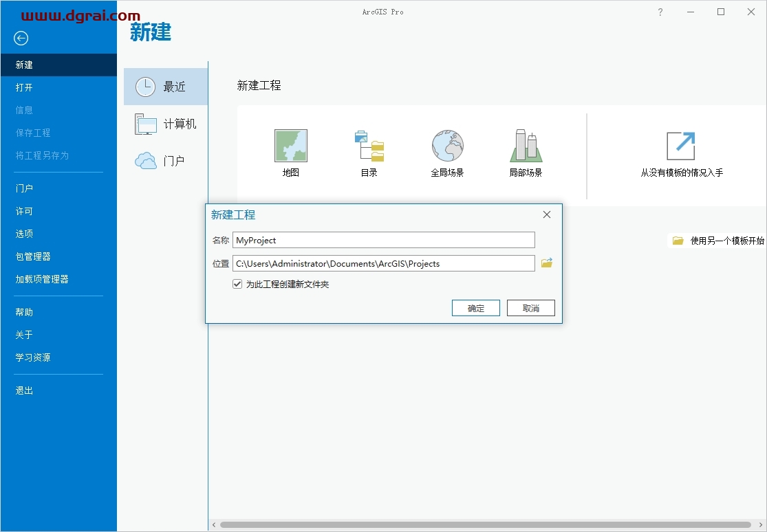767x532 pixels.
Task: Click the 目录 label text
Action: (369, 173)
